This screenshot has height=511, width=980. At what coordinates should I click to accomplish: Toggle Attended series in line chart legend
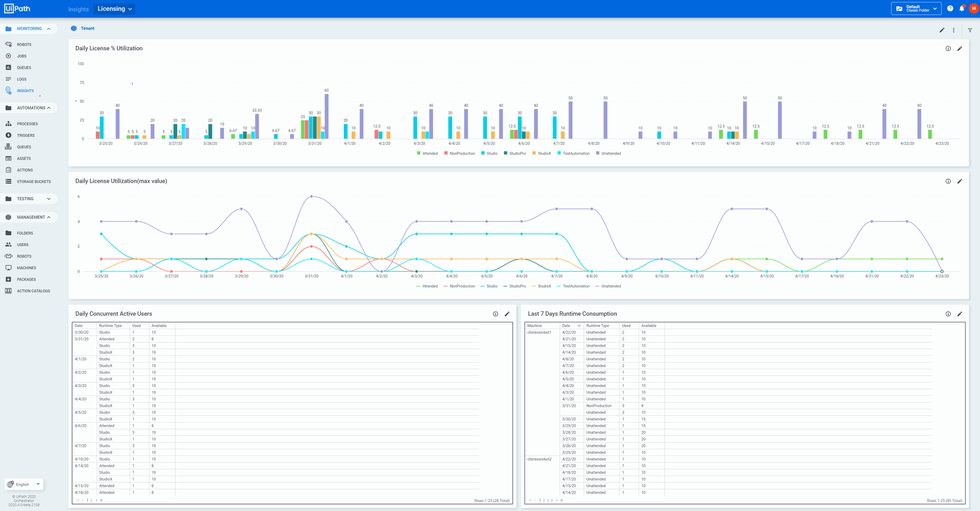click(427, 286)
